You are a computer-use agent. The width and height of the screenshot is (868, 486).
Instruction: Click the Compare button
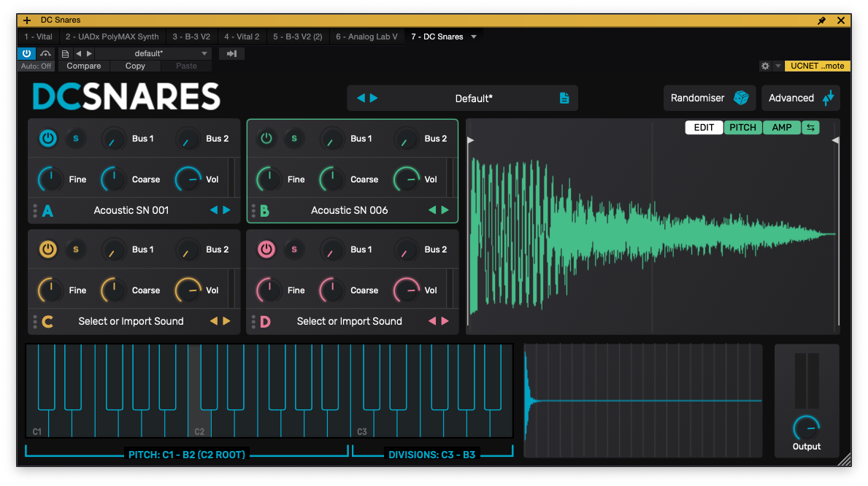84,66
